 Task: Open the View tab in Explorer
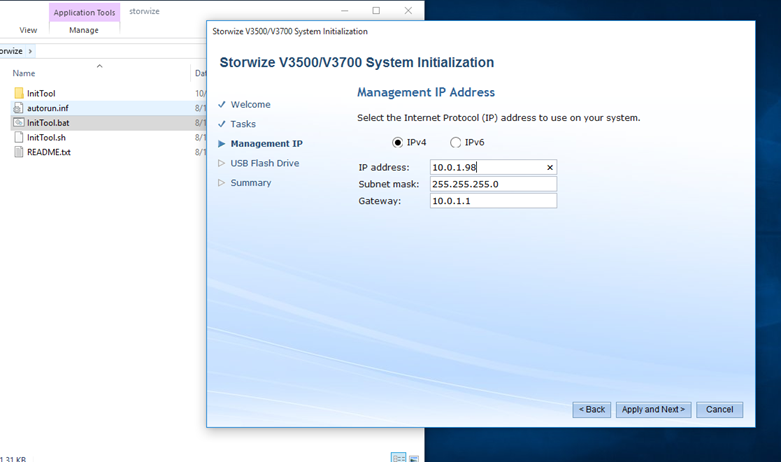click(x=28, y=30)
